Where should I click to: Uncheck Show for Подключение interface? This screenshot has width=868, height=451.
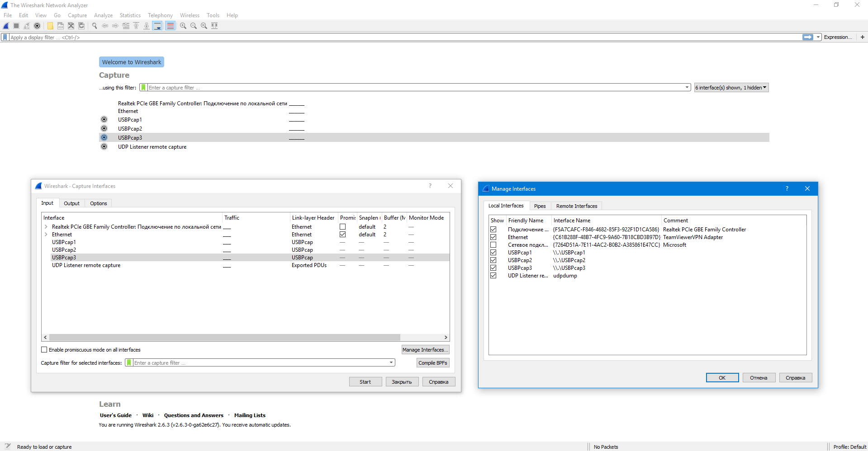pos(493,230)
